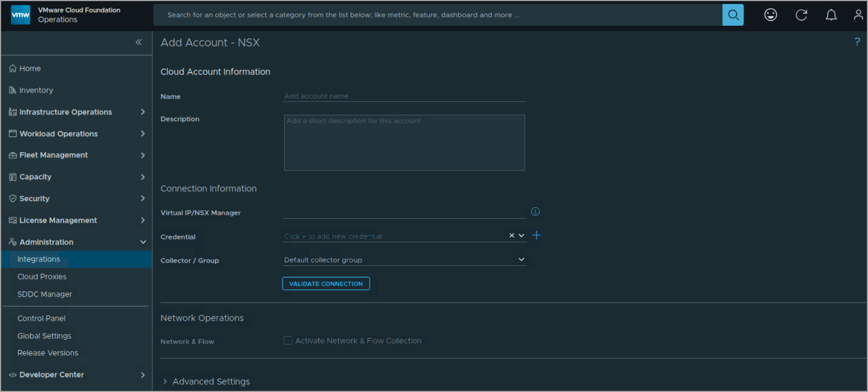
Task: Click the plus icon to add credential
Action: point(536,235)
